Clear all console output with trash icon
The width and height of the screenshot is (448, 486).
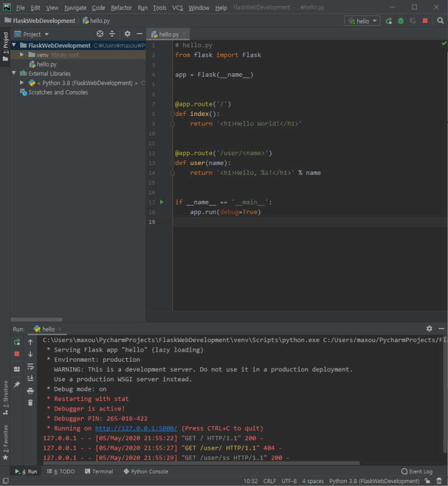(x=30, y=403)
